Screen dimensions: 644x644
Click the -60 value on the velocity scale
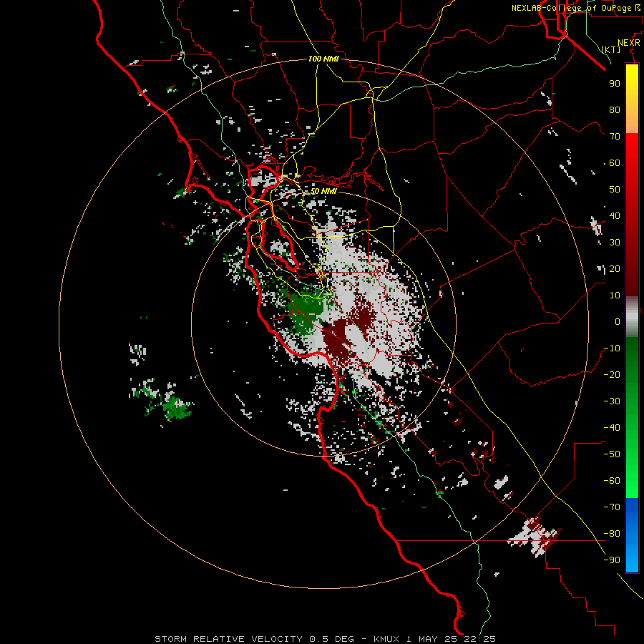(x=612, y=481)
